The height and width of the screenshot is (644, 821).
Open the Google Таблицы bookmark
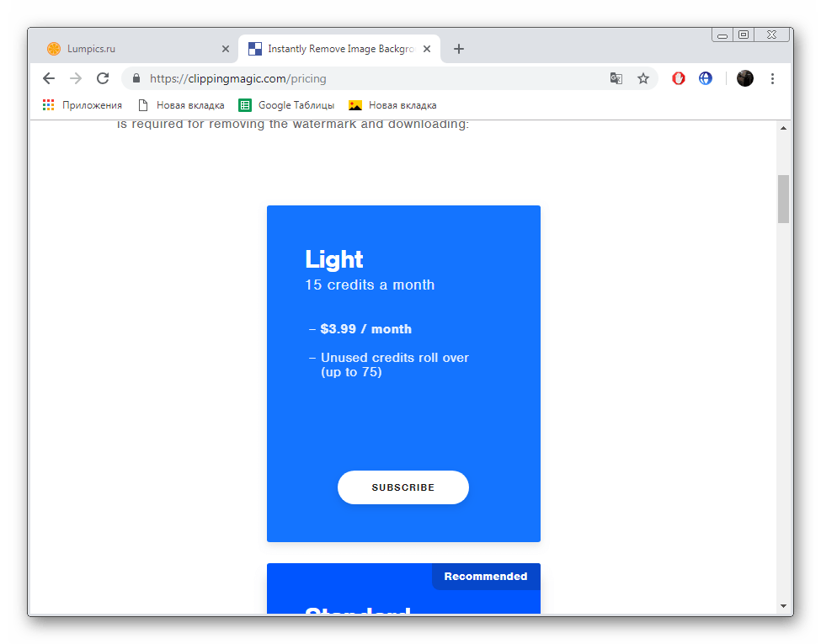pos(286,105)
